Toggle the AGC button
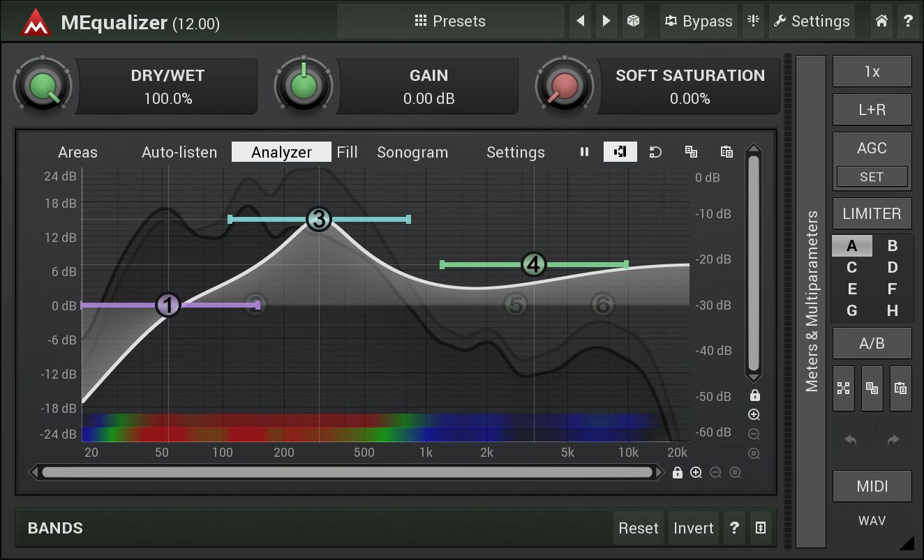This screenshot has height=560, width=924. tap(872, 148)
